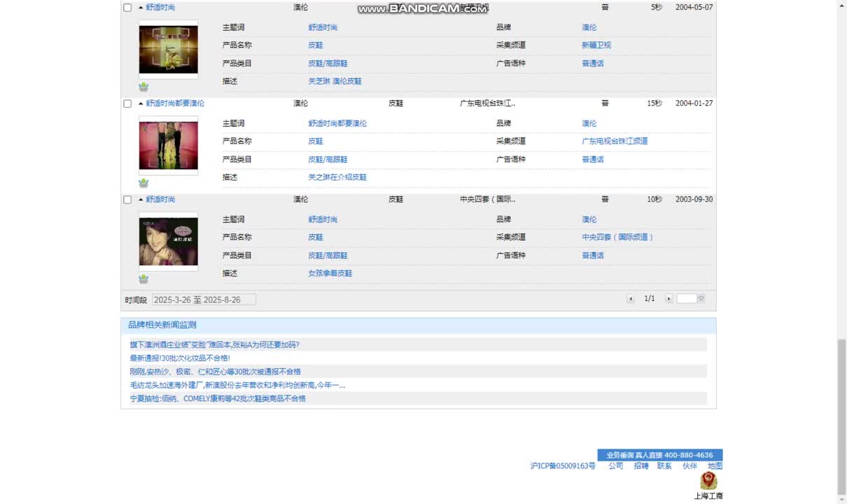The height and width of the screenshot is (504, 847).
Task: Collapse the 舒适时尚都要澳伦 row using its triangle
Action: [x=141, y=103]
